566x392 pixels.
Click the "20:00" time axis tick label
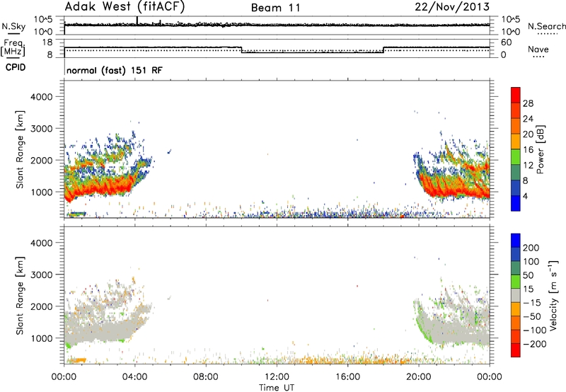[418, 377]
